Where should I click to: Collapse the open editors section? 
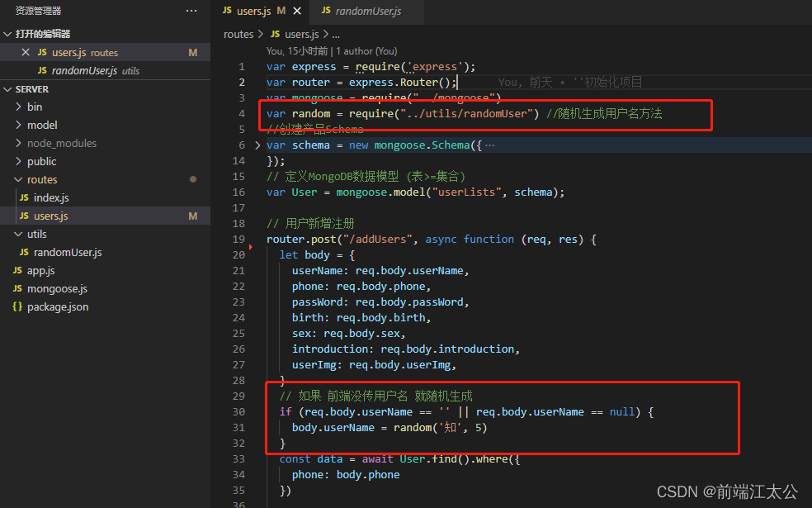click(7, 34)
